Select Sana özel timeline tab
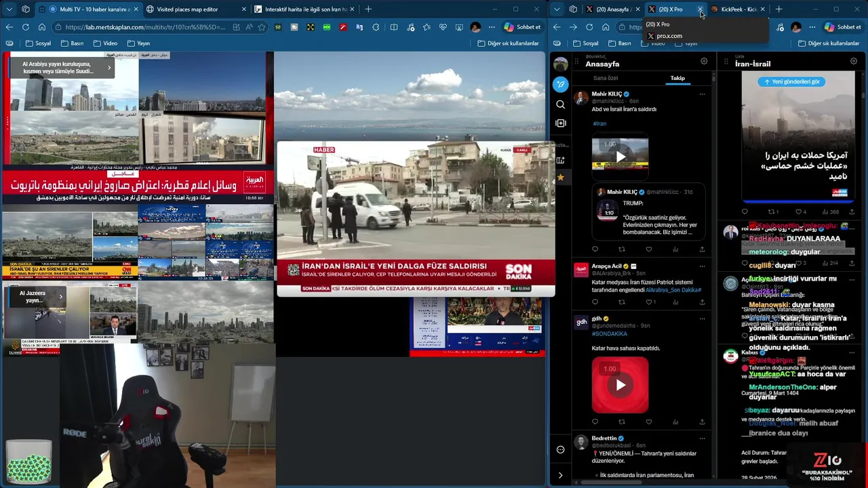 (x=606, y=78)
